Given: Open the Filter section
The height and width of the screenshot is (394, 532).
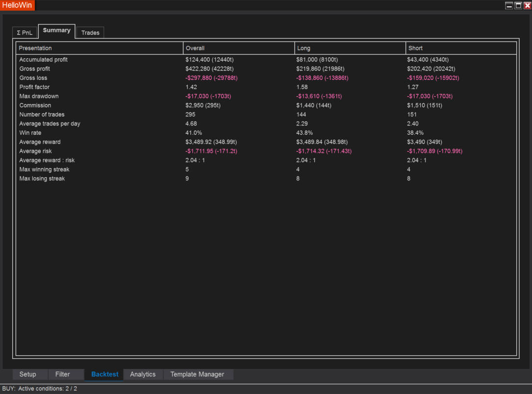Looking at the screenshot, I should (x=62, y=374).
